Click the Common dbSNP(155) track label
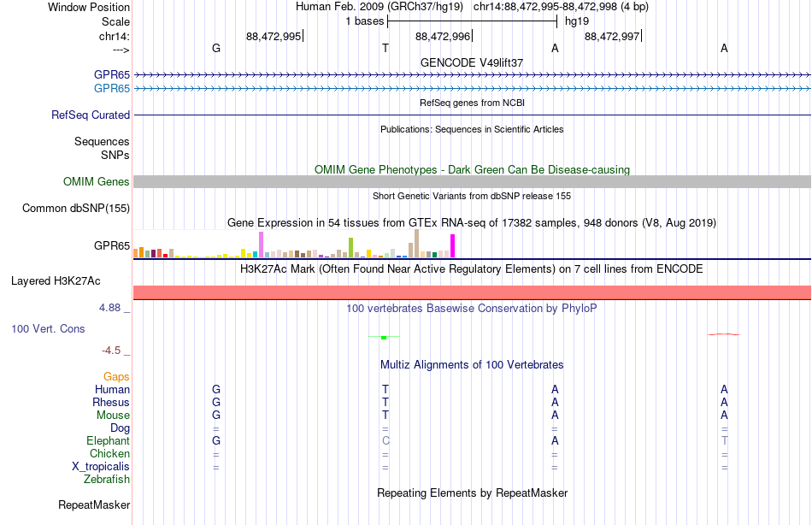 (76, 209)
